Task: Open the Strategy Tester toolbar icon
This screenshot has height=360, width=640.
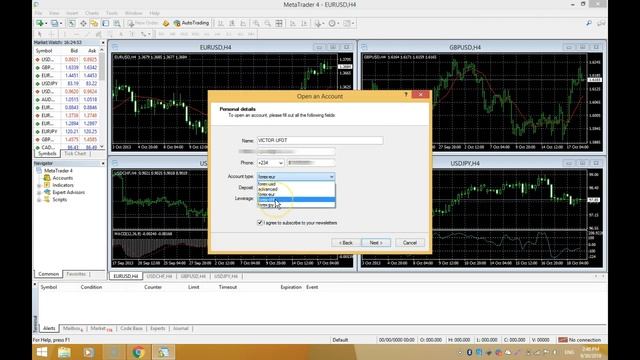Action: [117, 23]
